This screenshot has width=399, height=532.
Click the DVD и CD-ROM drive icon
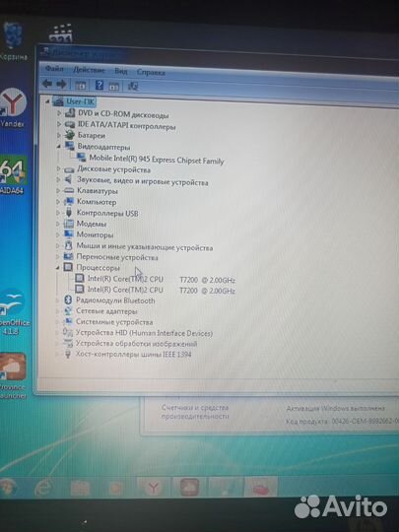pos(70,112)
